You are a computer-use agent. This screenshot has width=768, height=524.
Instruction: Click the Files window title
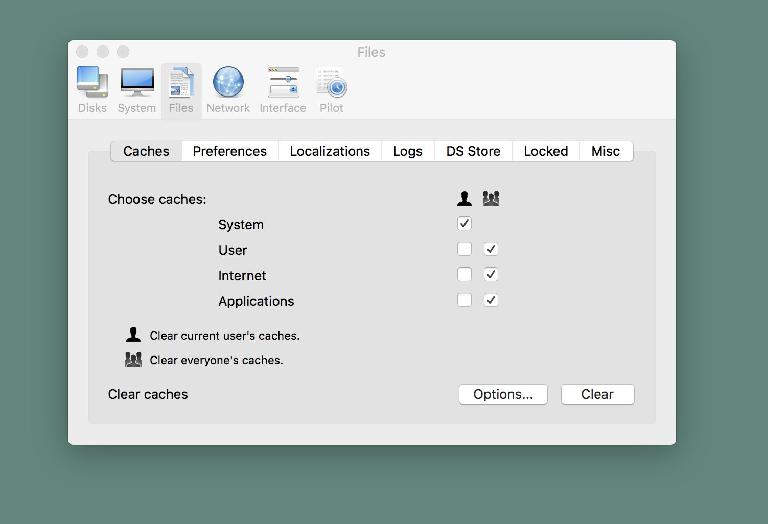tap(371, 52)
